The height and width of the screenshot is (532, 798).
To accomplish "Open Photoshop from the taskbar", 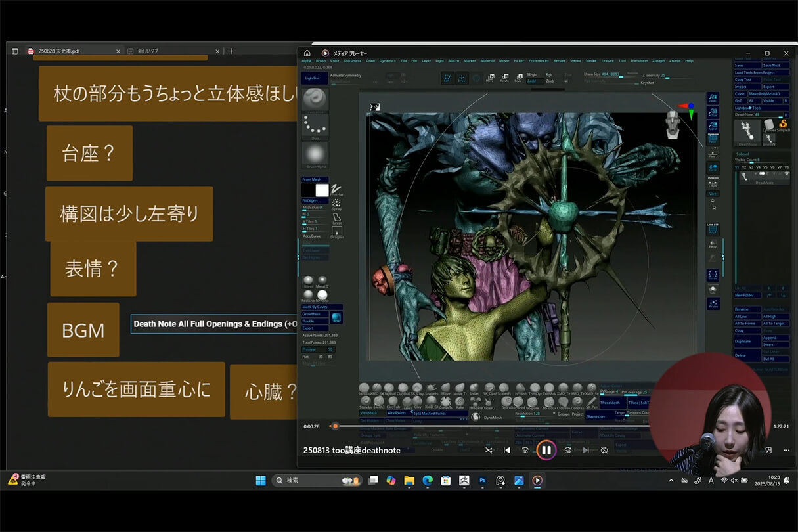I will tap(482, 480).
